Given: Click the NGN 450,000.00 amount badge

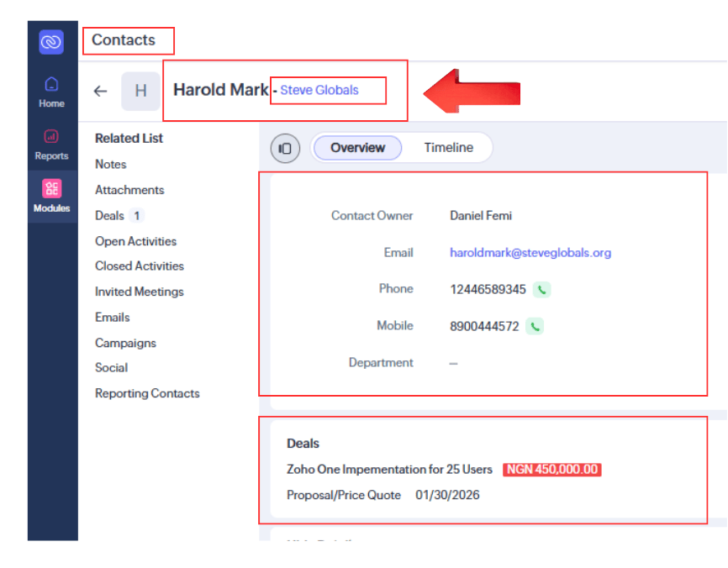Looking at the screenshot, I should click(x=552, y=470).
